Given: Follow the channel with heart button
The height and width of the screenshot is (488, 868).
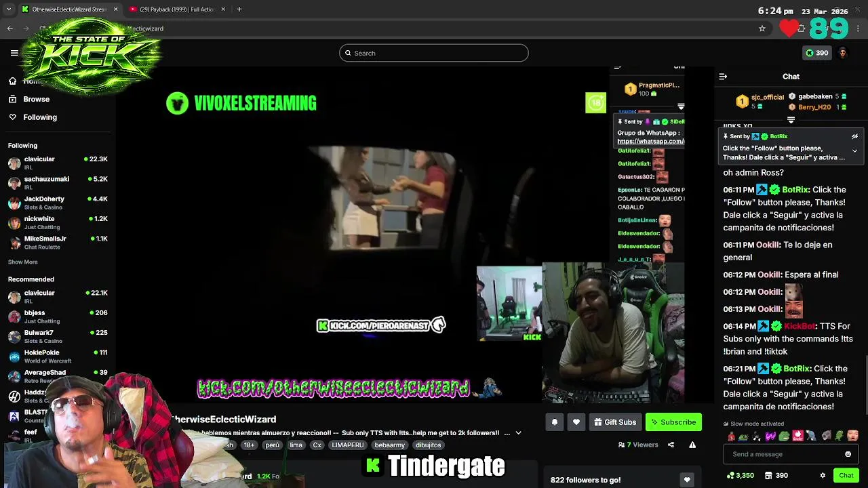Looking at the screenshot, I should click(x=576, y=422).
